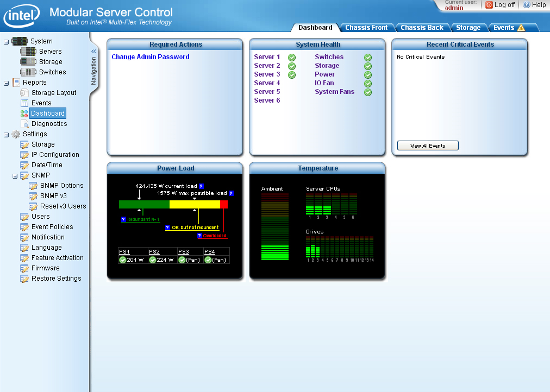Click the yellow segment of the power load bar
The width and height of the screenshot is (550, 392).
pos(195,205)
